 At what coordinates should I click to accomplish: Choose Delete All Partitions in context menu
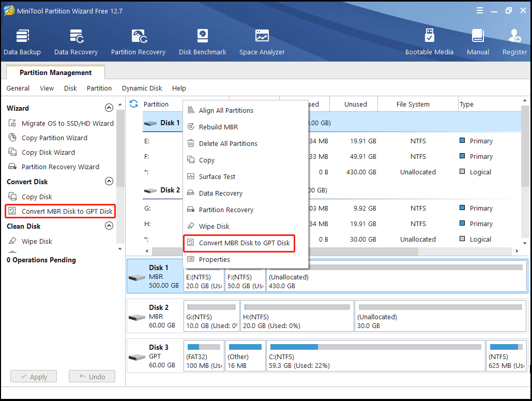point(245,144)
